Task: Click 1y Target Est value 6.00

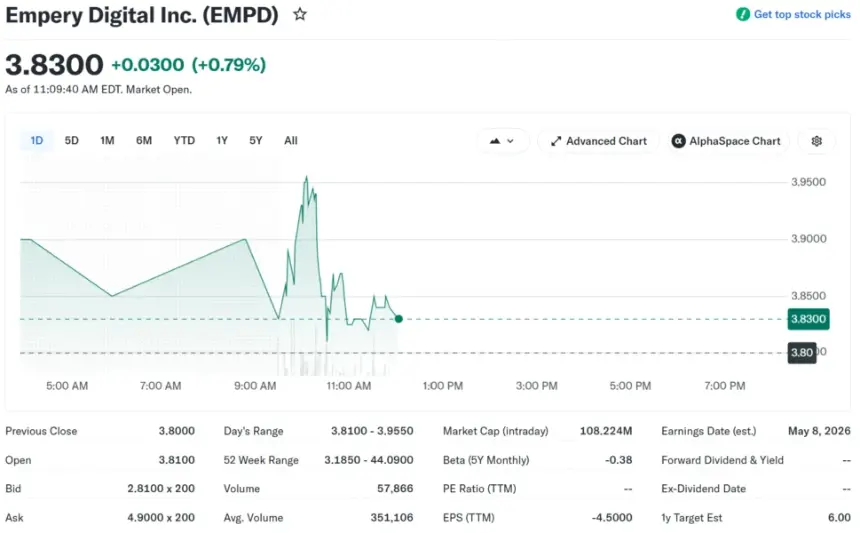Action: coord(839,518)
